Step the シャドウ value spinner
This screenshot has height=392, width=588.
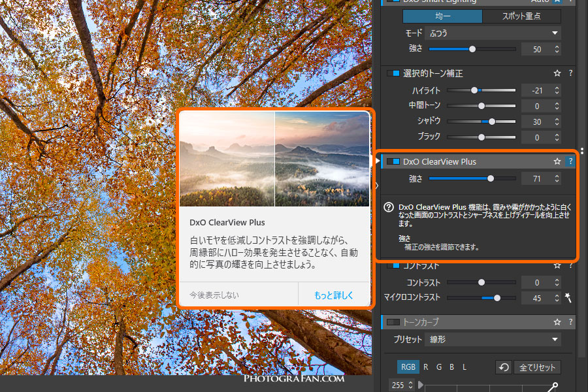pos(557,122)
